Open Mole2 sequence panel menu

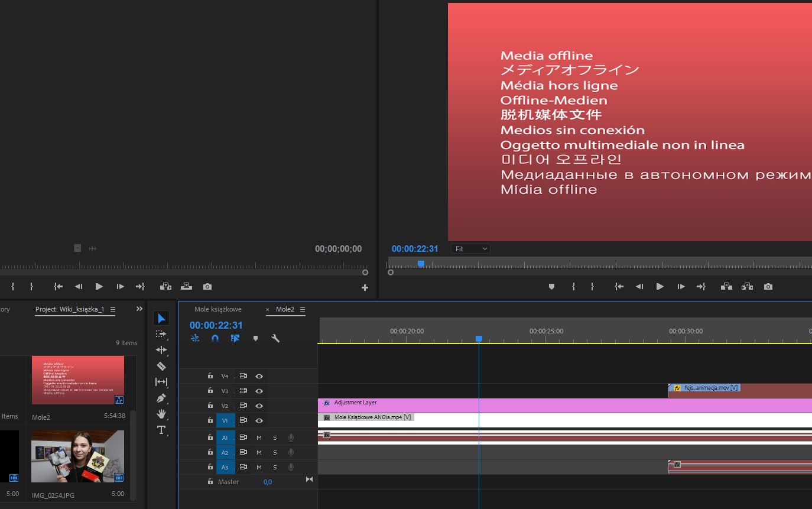[x=302, y=309]
